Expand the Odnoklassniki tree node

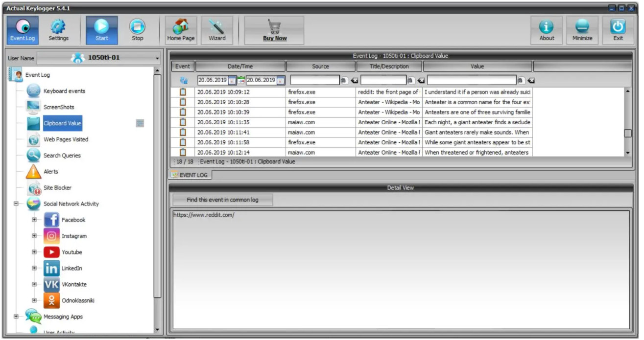pyautogui.click(x=34, y=300)
